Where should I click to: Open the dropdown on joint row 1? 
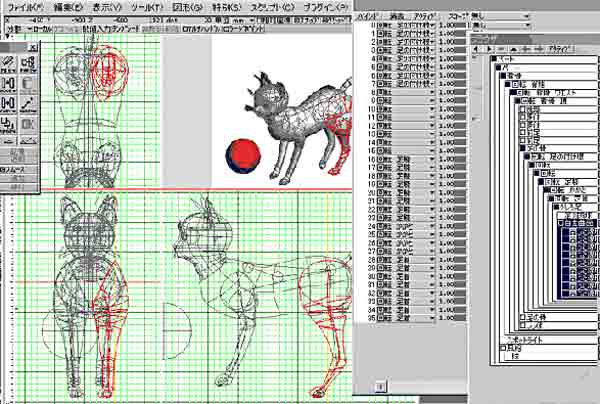[434, 33]
